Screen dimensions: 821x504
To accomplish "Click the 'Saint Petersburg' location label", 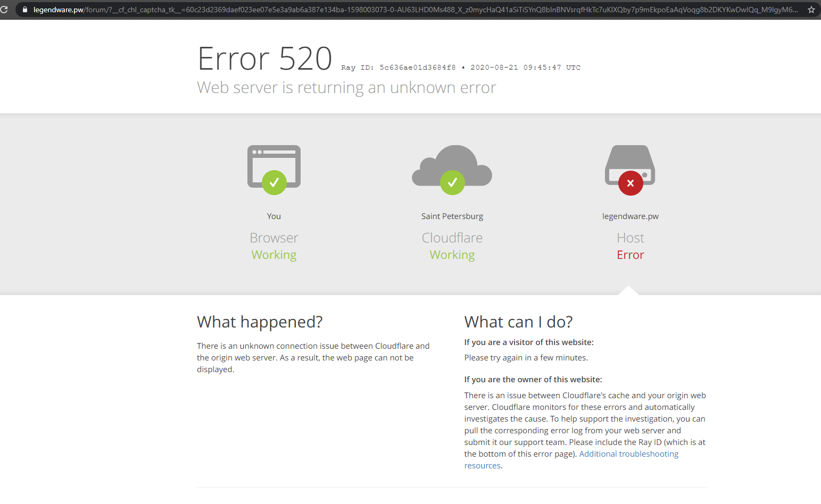I will (x=452, y=216).
